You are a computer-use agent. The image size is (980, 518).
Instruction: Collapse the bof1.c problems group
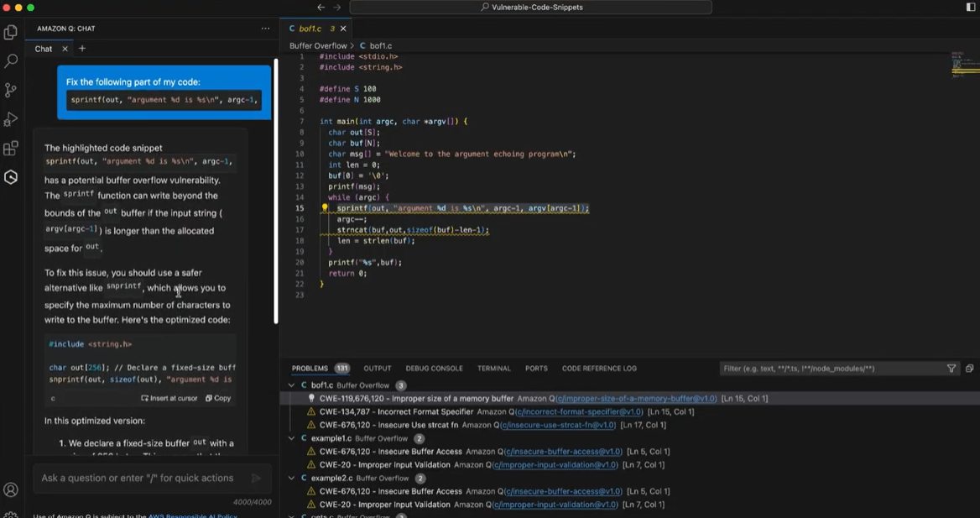[292, 385]
